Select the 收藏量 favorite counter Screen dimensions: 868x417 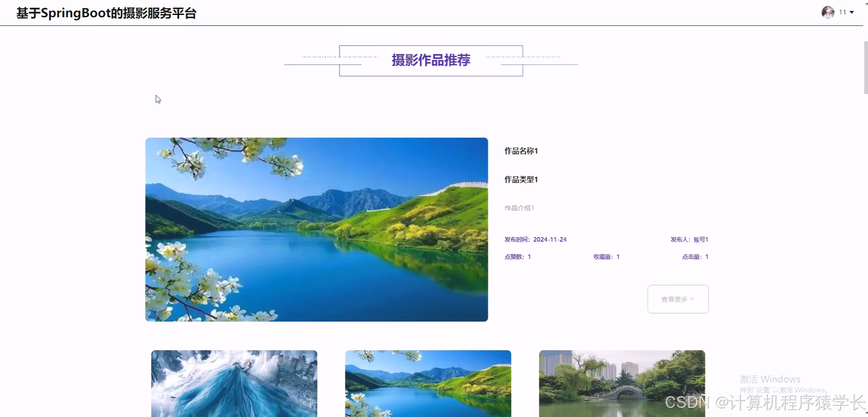pos(606,256)
